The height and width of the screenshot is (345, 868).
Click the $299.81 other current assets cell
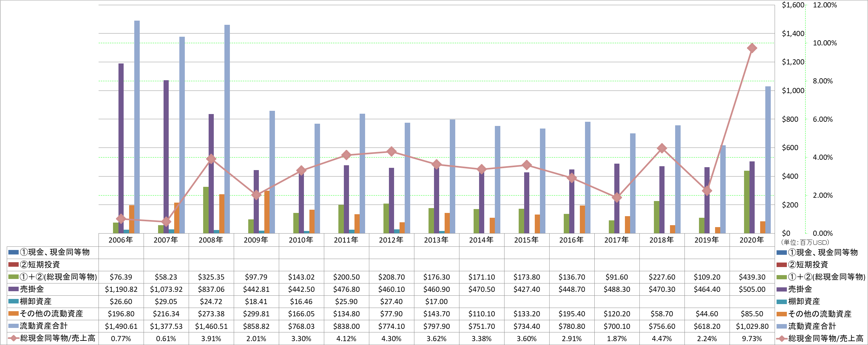point(256,314)
